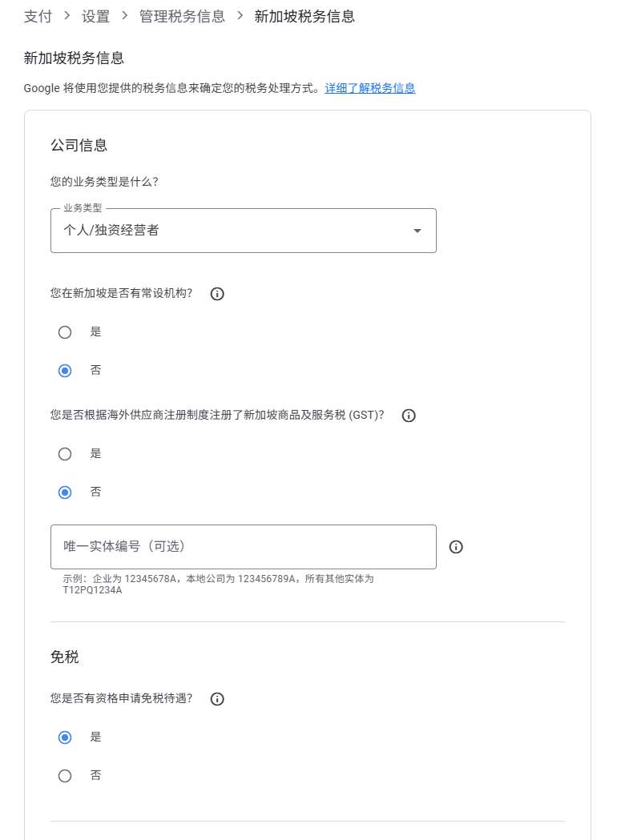Open 管理税务信息 breadcrumb entry
Screen dimensions: 621x840
tap(182, 16)
